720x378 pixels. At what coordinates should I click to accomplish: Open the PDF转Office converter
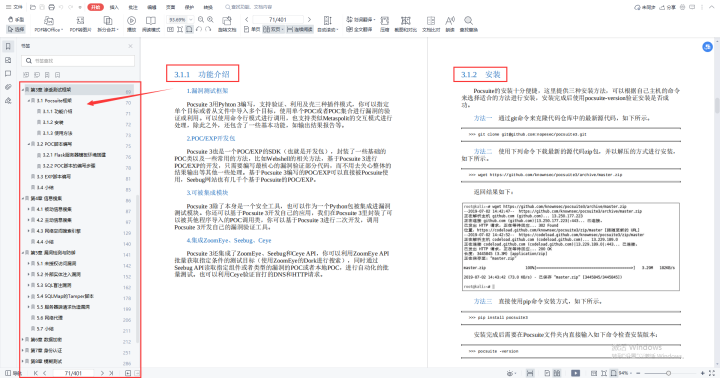click(x=48, y=24)
